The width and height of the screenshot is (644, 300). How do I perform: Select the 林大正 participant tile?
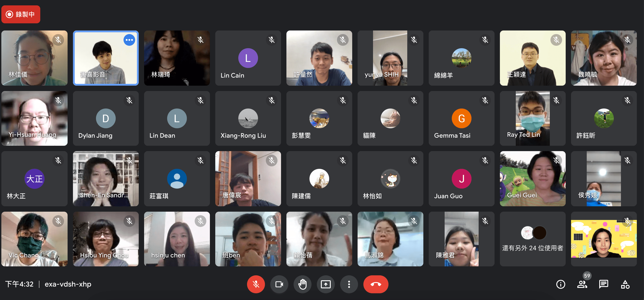(34, 178)
